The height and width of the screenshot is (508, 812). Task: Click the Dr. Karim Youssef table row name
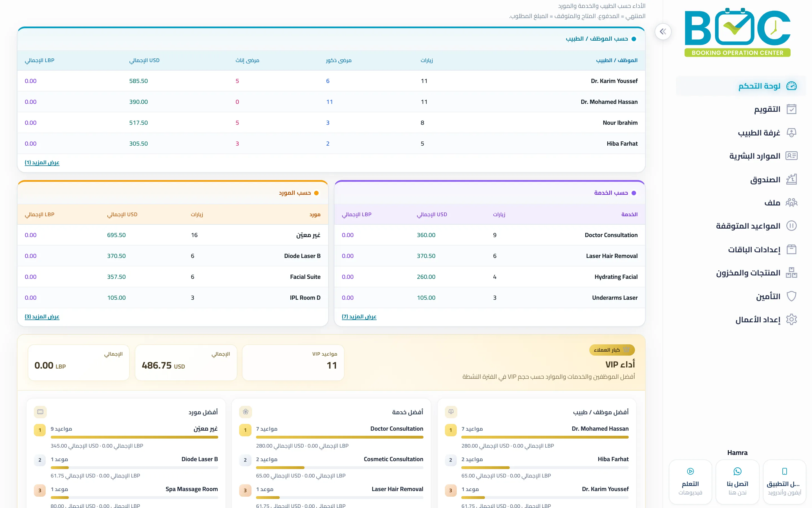pyautogui.click(x=614, y=81)
